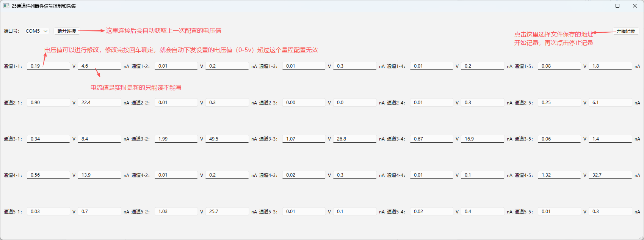The image size is (644, 240).
Task: Minimize the application window
Action: coord(600,6)
